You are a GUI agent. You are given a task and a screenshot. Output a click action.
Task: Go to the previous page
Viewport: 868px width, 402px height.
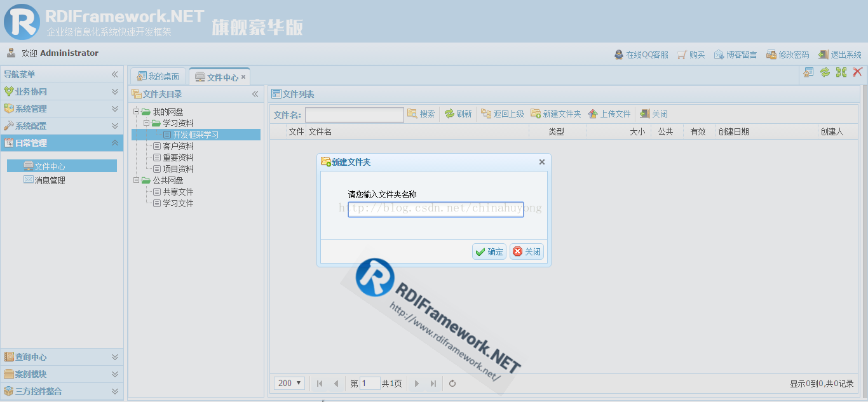336,384
